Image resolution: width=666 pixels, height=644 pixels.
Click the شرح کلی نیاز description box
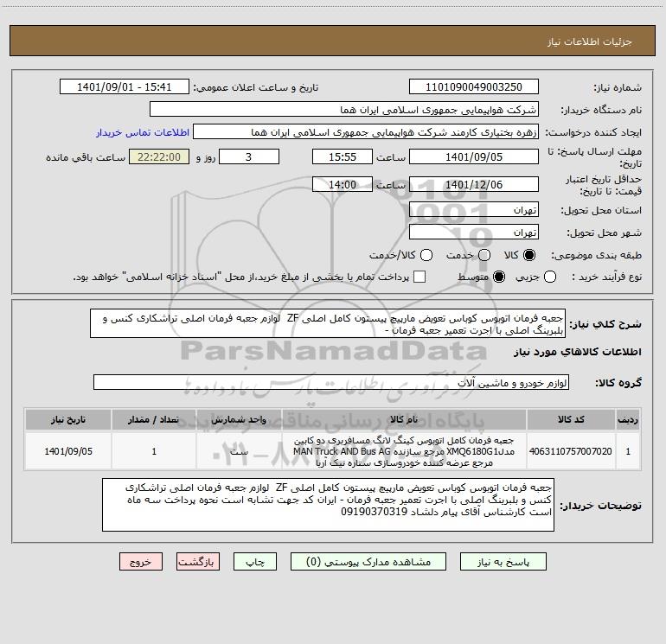tap(328, 323)
